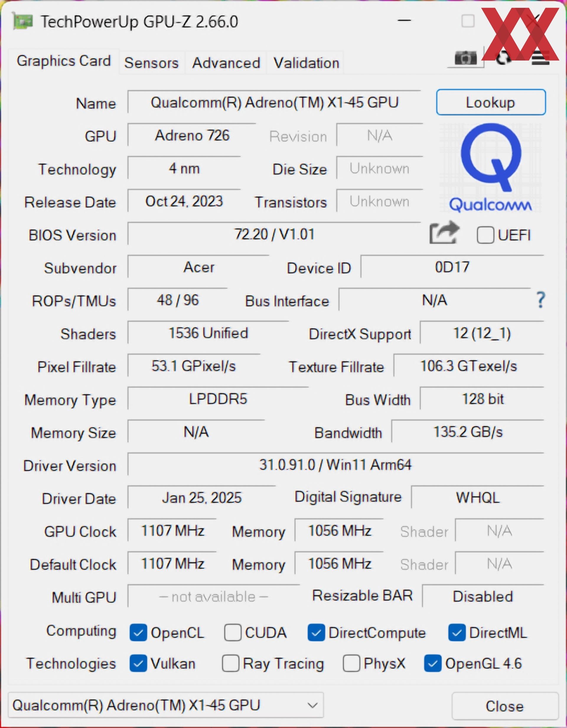Minimize the GPU-Z window
Screen dimensions: 567x728
point(404,21)
